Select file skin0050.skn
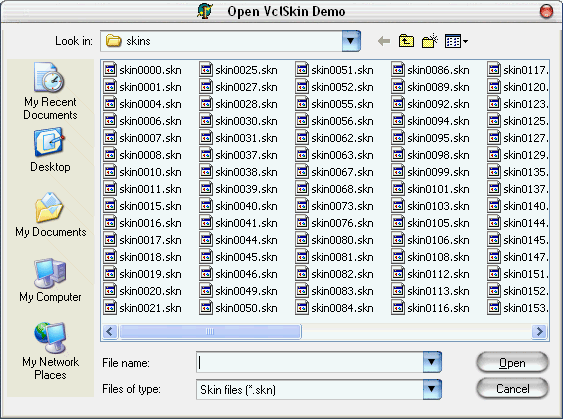Image resolution: width=563 pixels, height=419 pixels. 239,308
